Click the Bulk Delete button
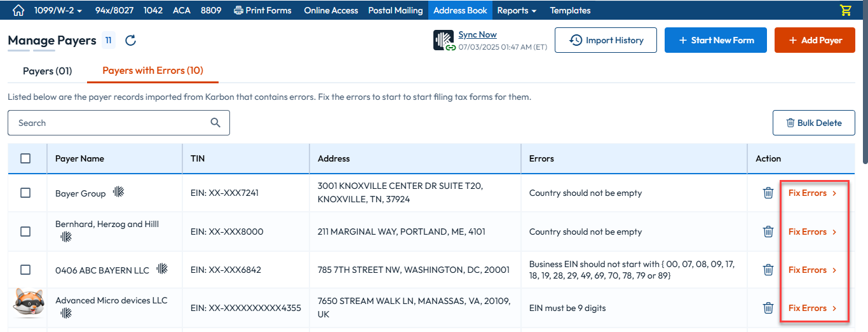This screenshot has width=868, height=332. (814, 123)
